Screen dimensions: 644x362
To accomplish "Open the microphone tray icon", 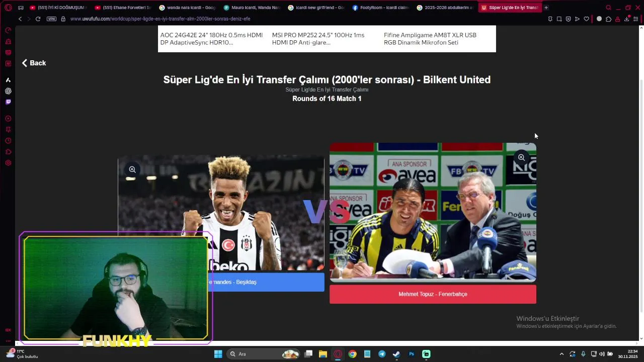I will tap(583, 354).
